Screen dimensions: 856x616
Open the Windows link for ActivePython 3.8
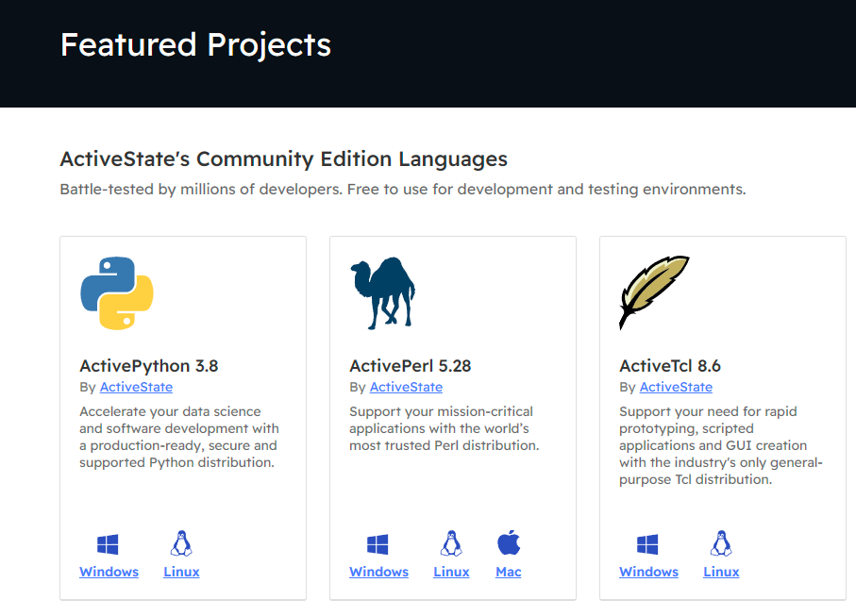point(109,572)
